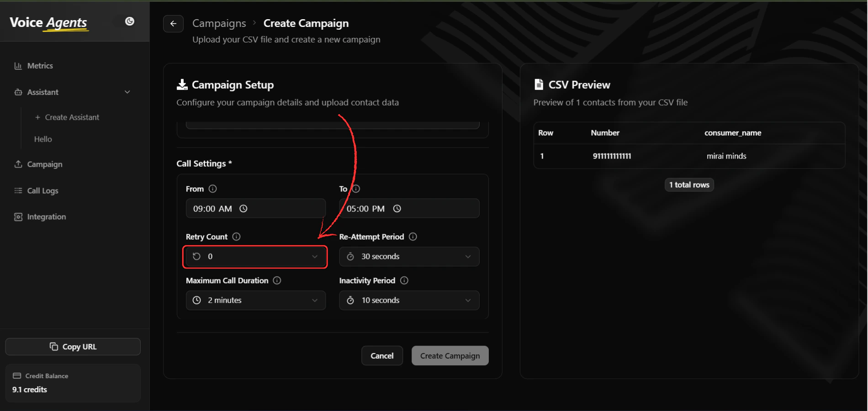Click the Create Campaign button
Viewport: 868px width, 411px height.
(x=450, y=355)
